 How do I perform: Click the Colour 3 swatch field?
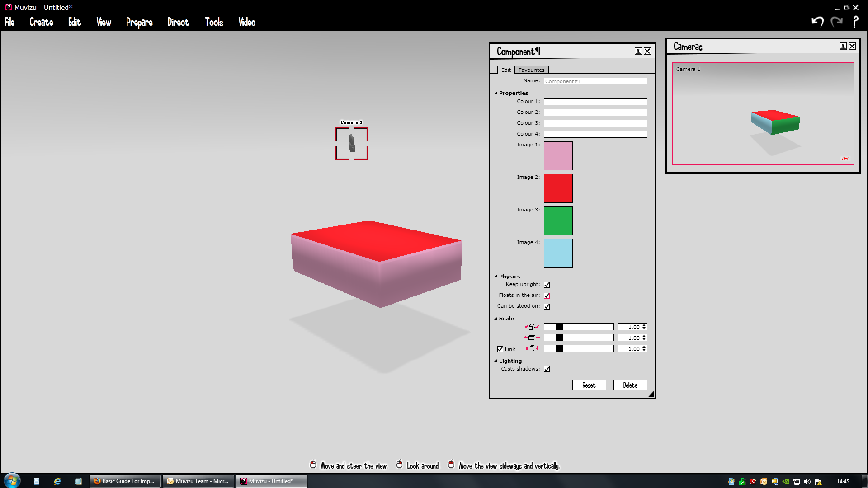coord(595,123)
